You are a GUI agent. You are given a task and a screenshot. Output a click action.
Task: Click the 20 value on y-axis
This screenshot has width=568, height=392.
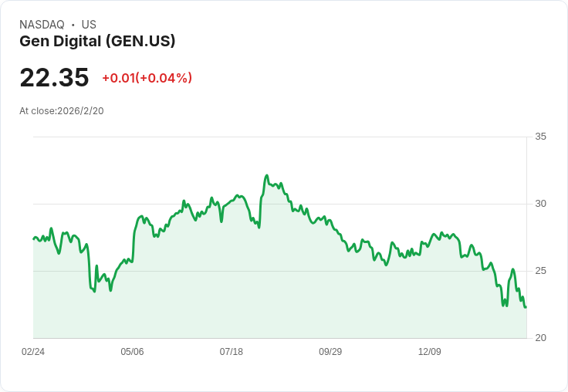tap(540, 338)
